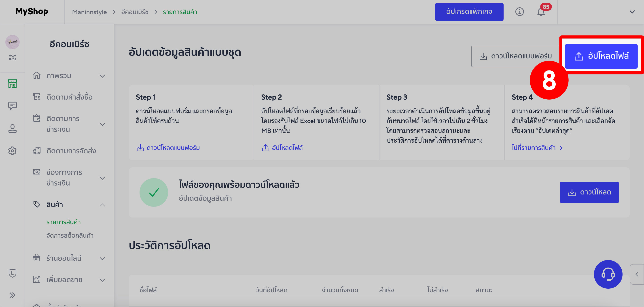Click the Maninnstyle shop avatar thumbnail

pos(12,42)
